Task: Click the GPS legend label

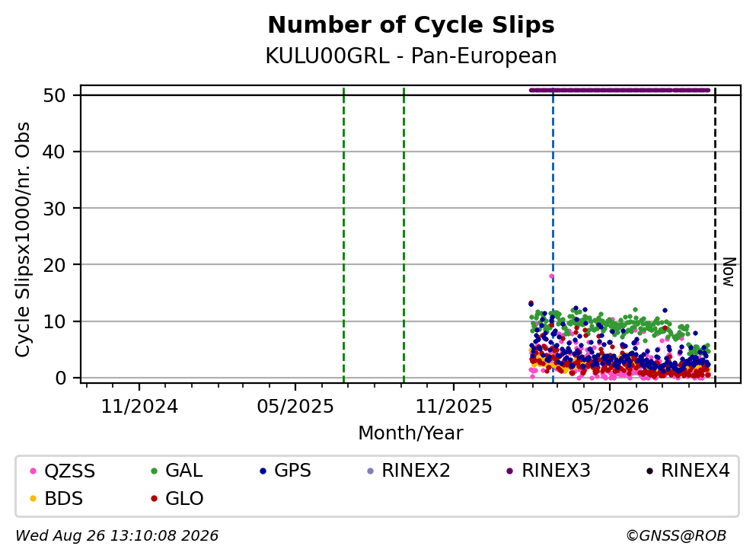Action: [292, 471]
